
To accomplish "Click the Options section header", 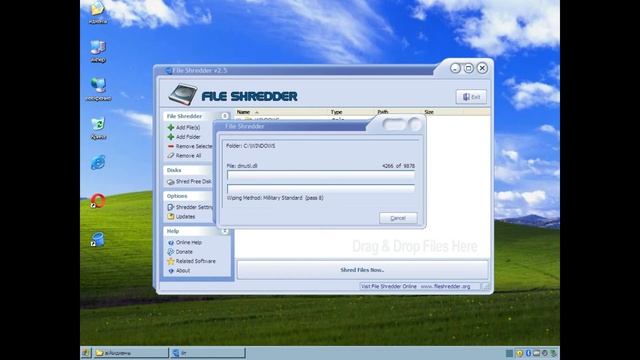I will 177,196.
